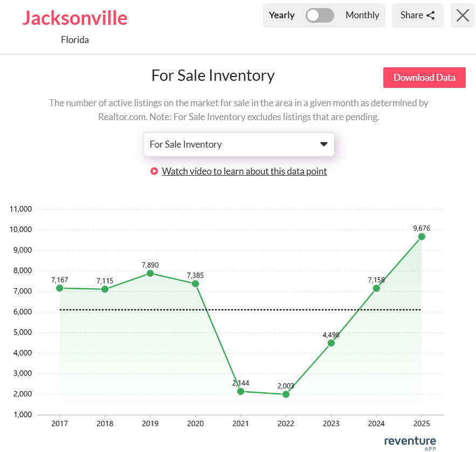476x452 pixels.
Task: Click the 6,000 y-axis label
Action: point(23,312)
